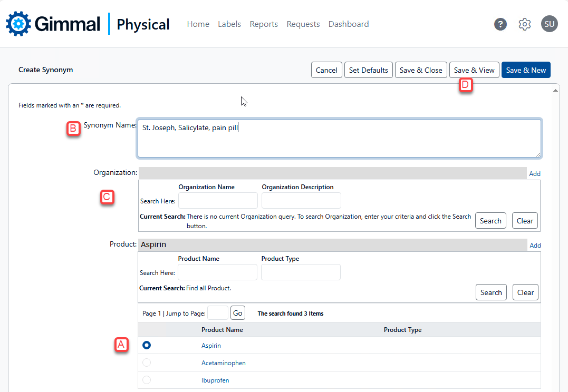
Task: Click the Organization Search button
Action: [490, 221]
